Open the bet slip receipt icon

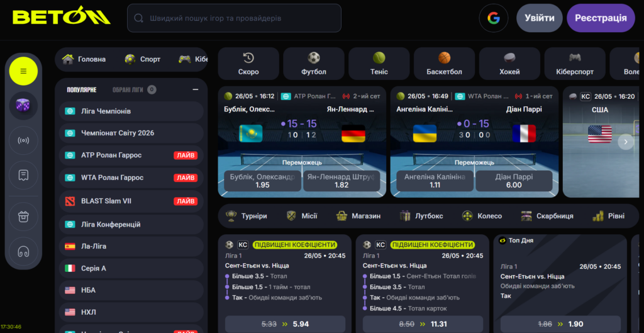(x=23, y=175)
